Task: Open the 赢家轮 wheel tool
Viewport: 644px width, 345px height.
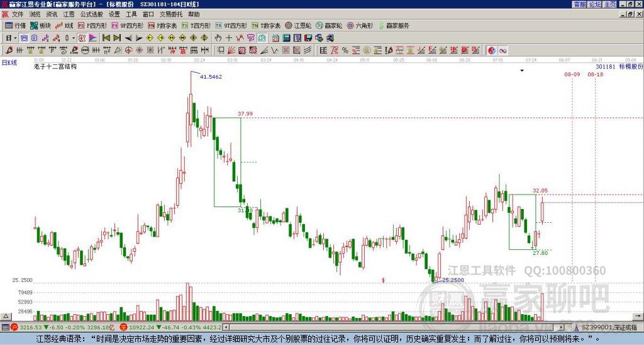Action: click(x=329, y=25)
